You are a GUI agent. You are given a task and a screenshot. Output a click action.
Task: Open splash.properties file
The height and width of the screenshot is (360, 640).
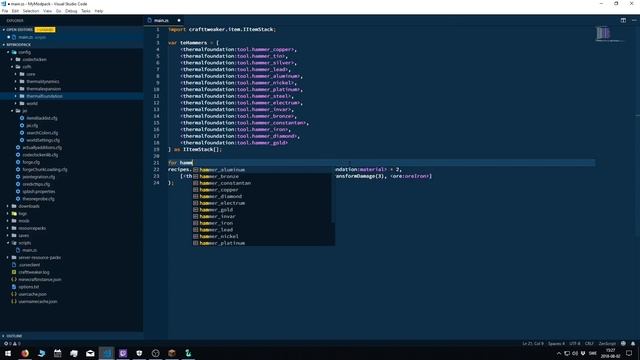pyautogui.click(x=39, y=191)
